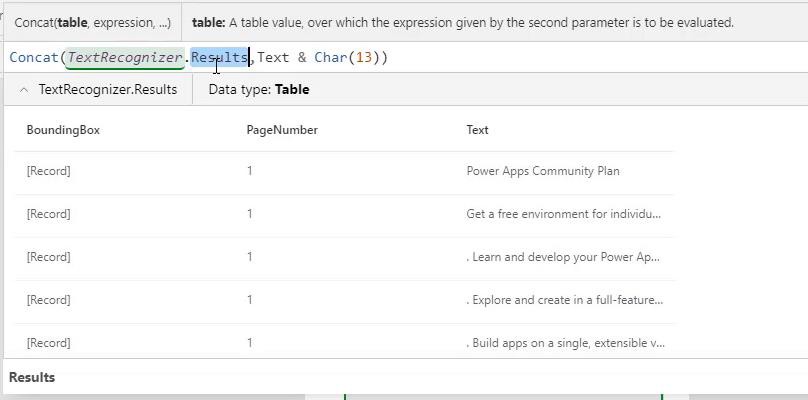Click the Results suggestion at the bottom
This screenshot has height=400, width=808.
[x=32, y=377]
